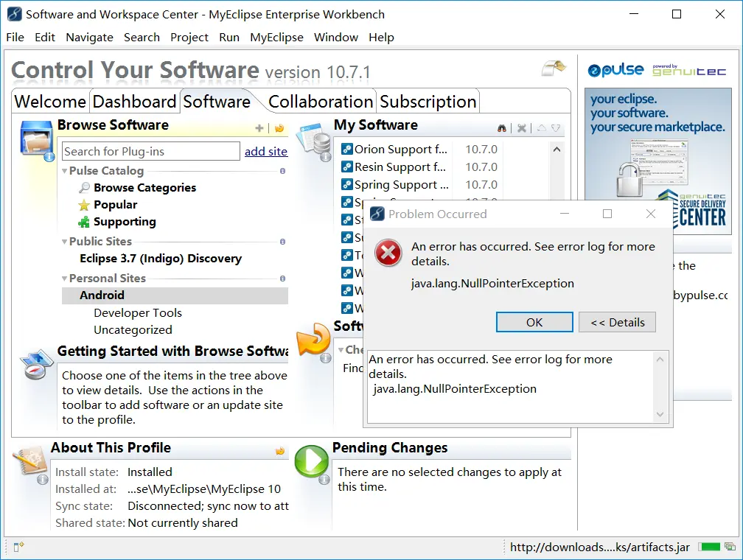
Task: Open the MyEclipse menu
Action: (276, 37)
